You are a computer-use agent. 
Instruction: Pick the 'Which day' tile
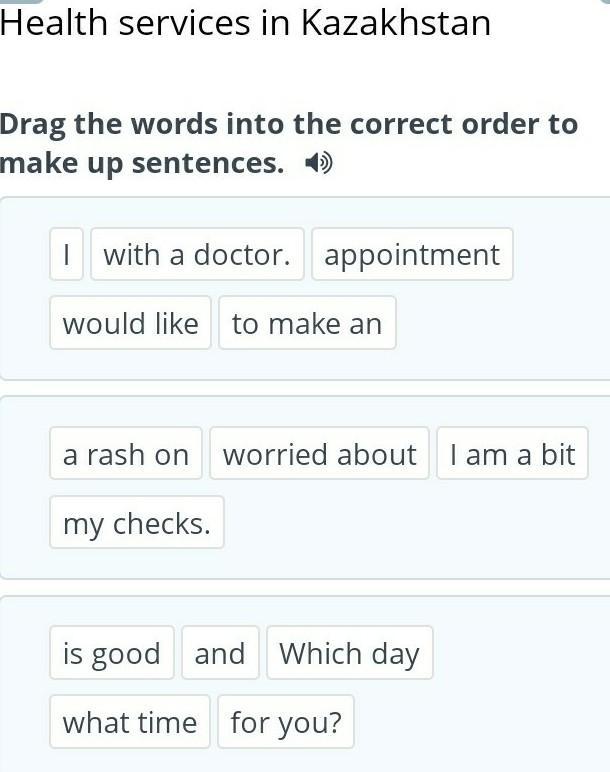(x=349, y=653)
